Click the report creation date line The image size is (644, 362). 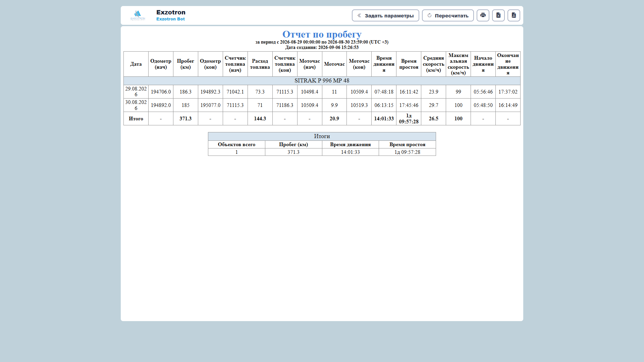pyautogui.click(x=322, y=48)
